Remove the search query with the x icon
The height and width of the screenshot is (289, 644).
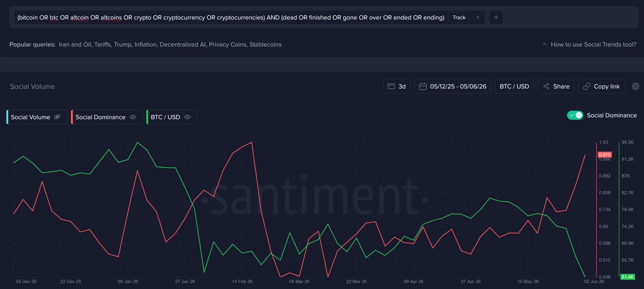478,17
